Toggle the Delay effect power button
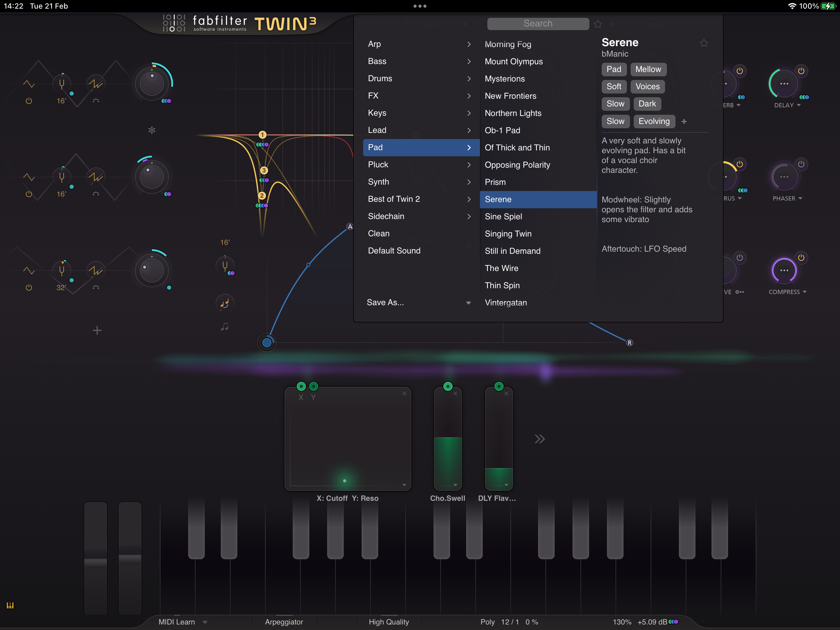This screenshot has height=630, width=840. coord(801,71)
